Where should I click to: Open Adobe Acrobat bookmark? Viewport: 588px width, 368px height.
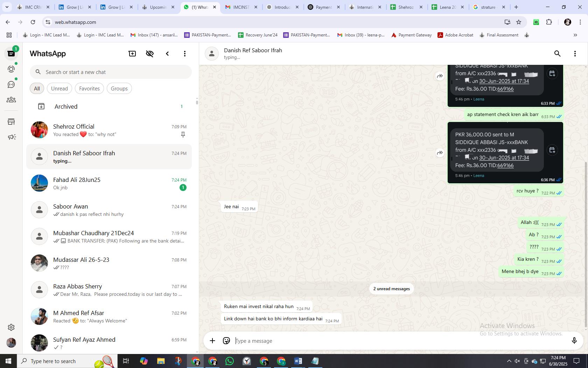click(x=455, y=35)
